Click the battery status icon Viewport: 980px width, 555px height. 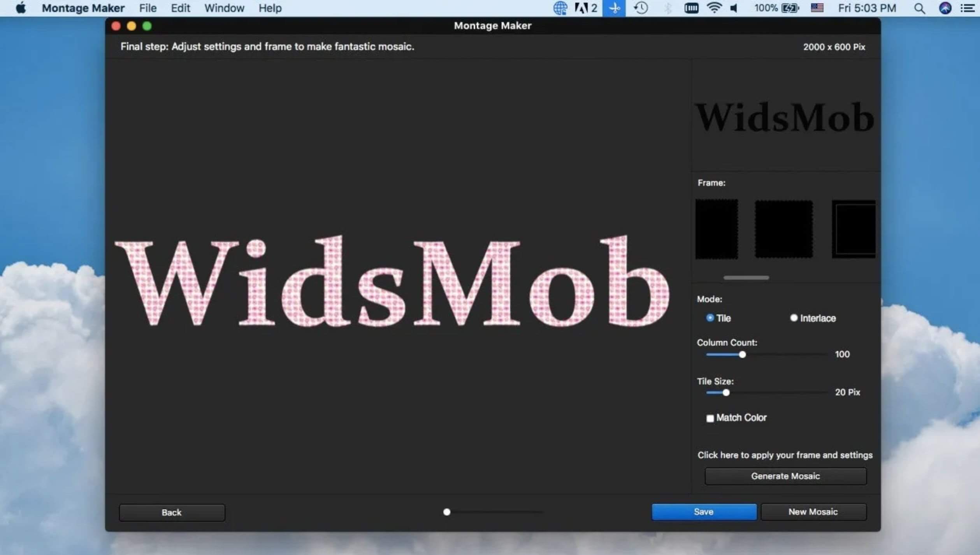789,8
